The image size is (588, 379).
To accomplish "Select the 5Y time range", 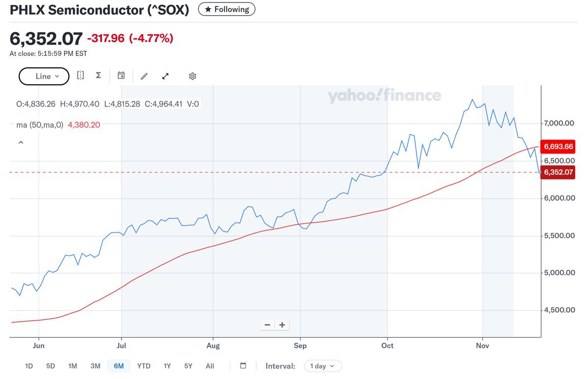I will click(188, 366).
